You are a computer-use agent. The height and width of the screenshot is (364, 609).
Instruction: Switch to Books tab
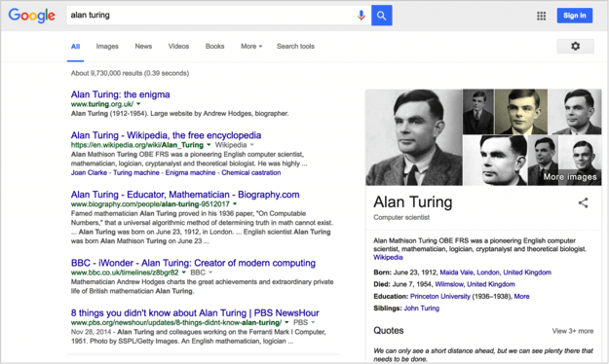214,46
